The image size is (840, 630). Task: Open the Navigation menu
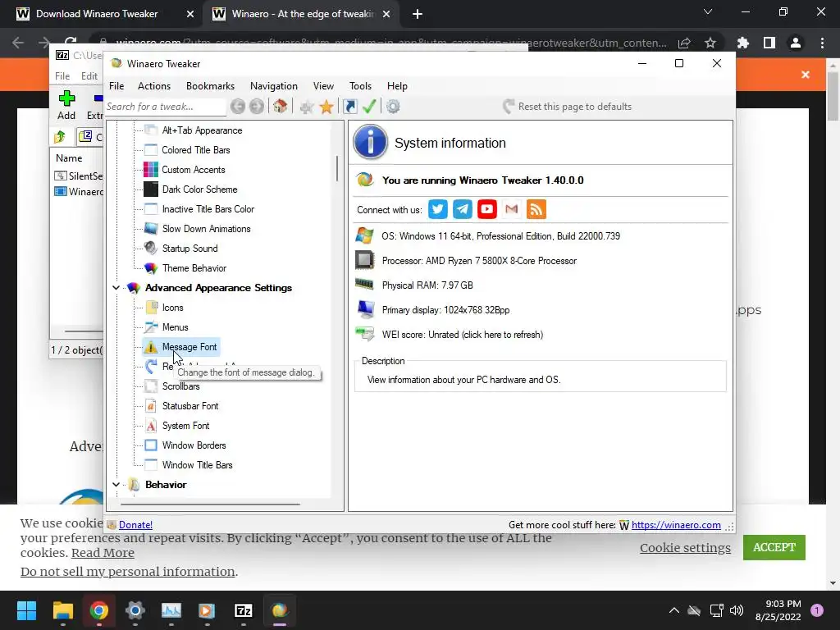[274, 85]
